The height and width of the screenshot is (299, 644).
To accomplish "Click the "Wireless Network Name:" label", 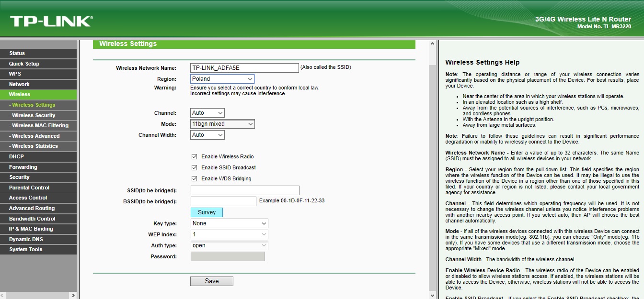I will click(146, 68).
